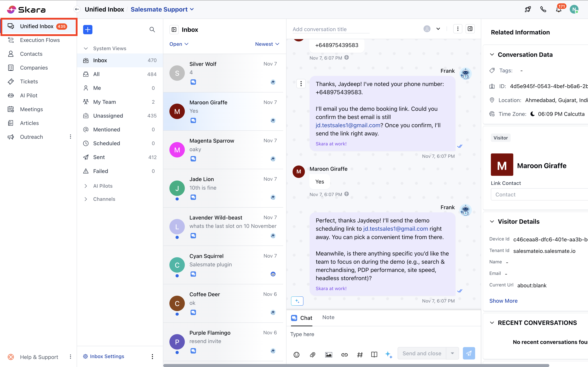The image size is (588, 367).
Task: Open the phone dialer icon
Action: (x=543, y=9)
